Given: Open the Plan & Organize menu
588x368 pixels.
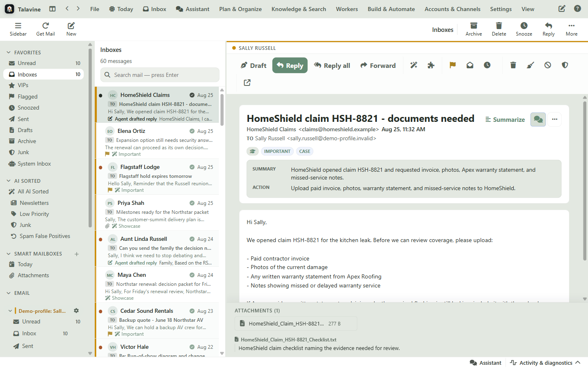Looking at the screenshot, I should pyautogui.click(x=241, y=9).
